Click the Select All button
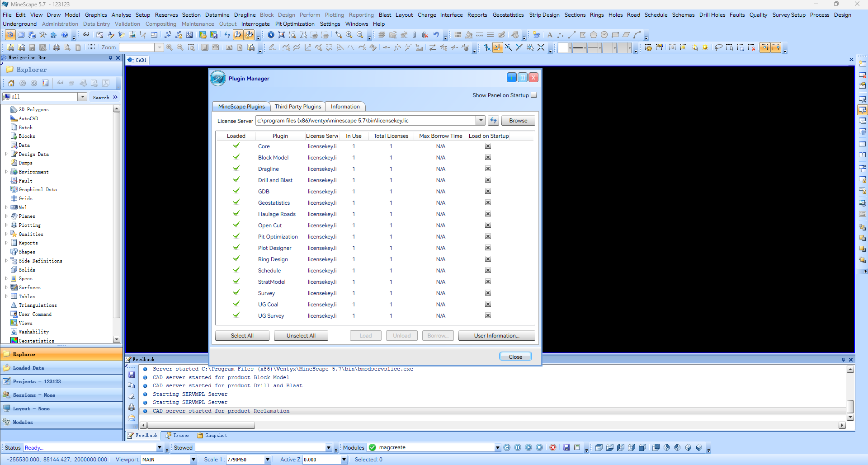The height and width of the screenshot is (465, 868). click(x=242, y=336)
